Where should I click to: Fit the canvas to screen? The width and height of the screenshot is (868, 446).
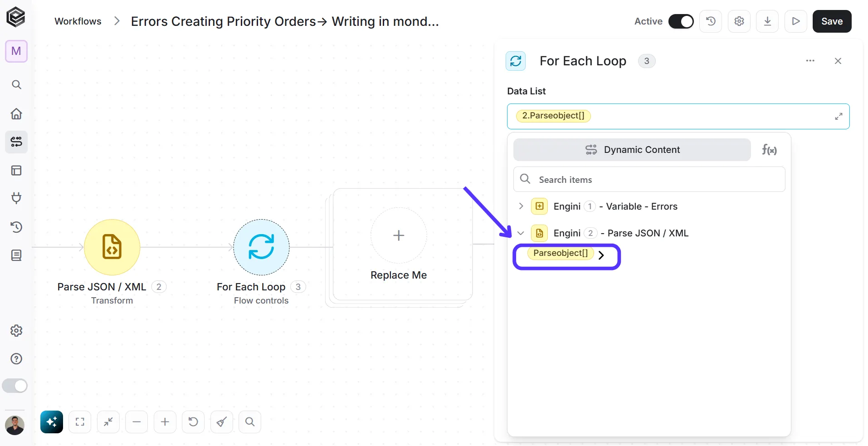point(80,422)
